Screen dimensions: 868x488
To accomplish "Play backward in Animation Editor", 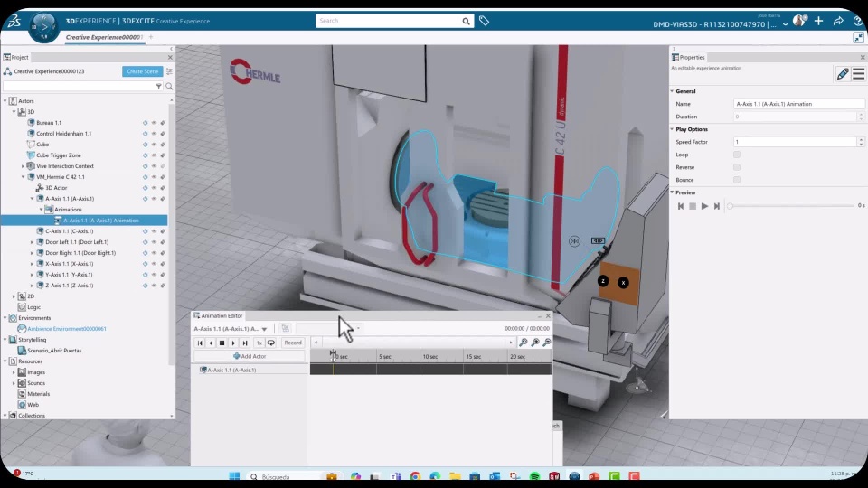I will point(211,343).
